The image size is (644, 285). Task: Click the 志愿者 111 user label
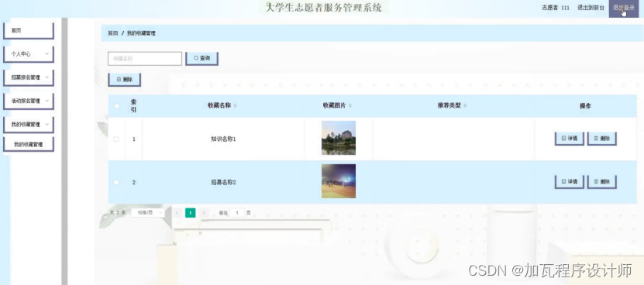(x=556, y=8)
